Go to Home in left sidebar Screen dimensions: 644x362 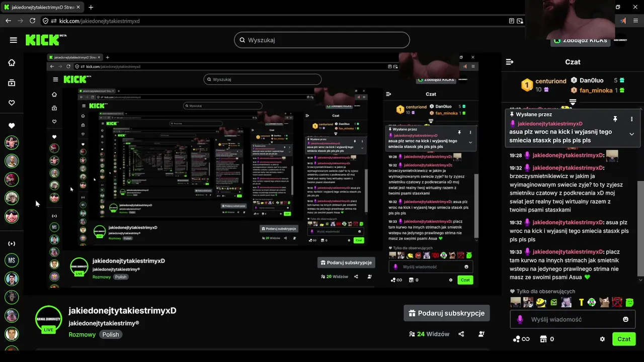coord(12,63)
